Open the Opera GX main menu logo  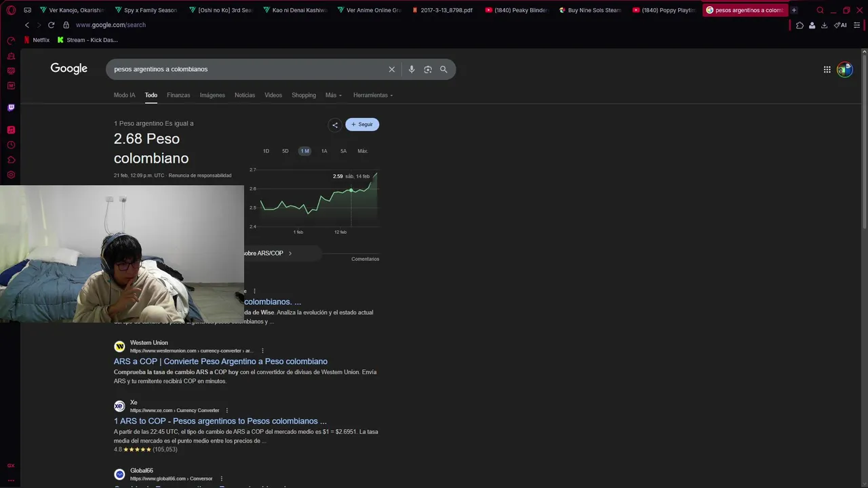(11, 10)
